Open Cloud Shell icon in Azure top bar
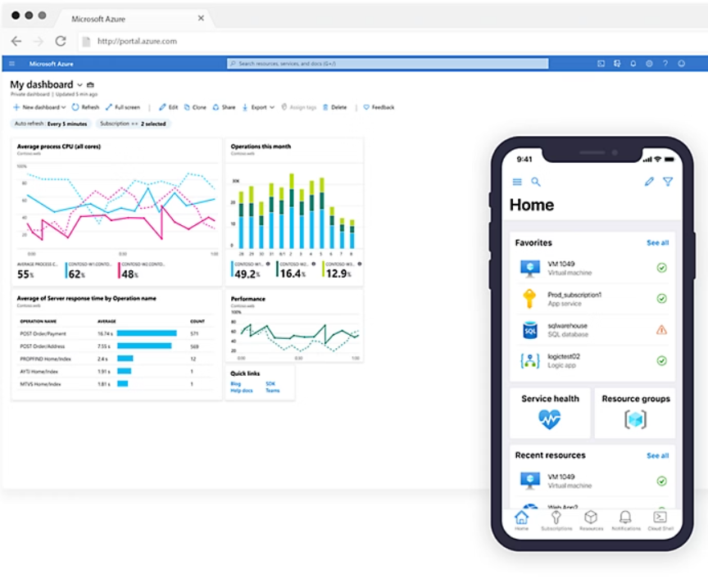The height and width of the screenshot is (588, 708). coord(601,64)
